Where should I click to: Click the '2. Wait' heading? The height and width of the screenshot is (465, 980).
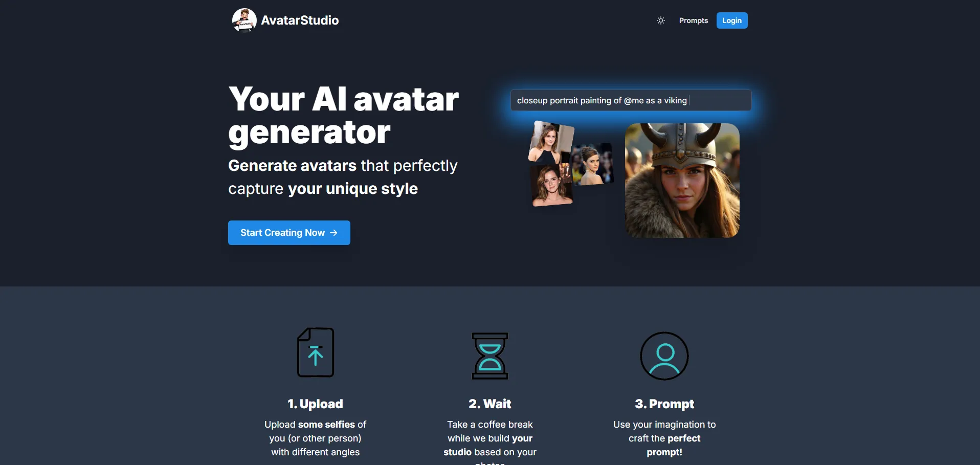point(490,404)
